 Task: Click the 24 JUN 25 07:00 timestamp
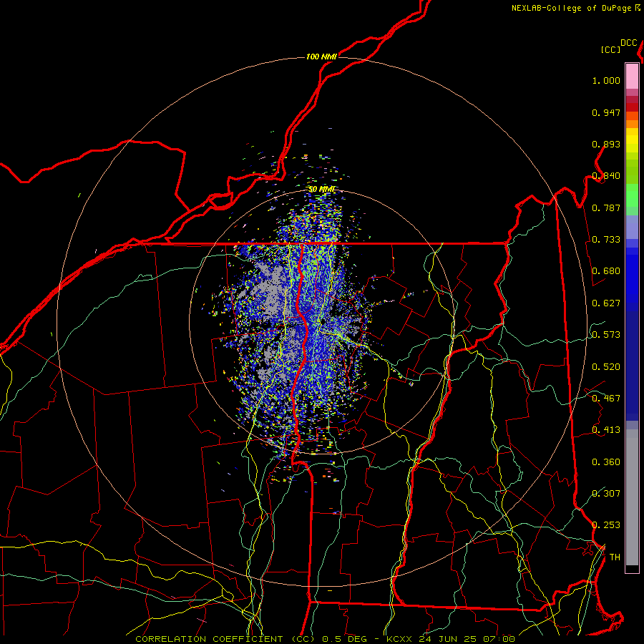pos(467,639)
